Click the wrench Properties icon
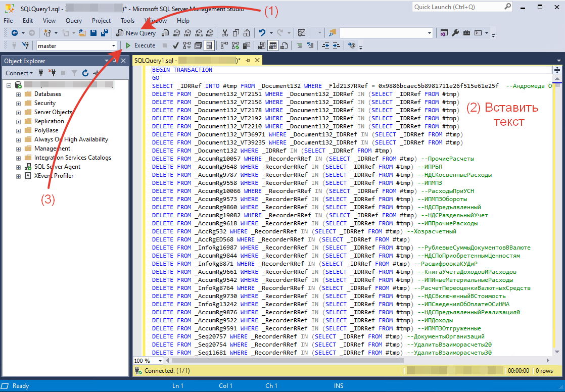 [x=455, y=33]
